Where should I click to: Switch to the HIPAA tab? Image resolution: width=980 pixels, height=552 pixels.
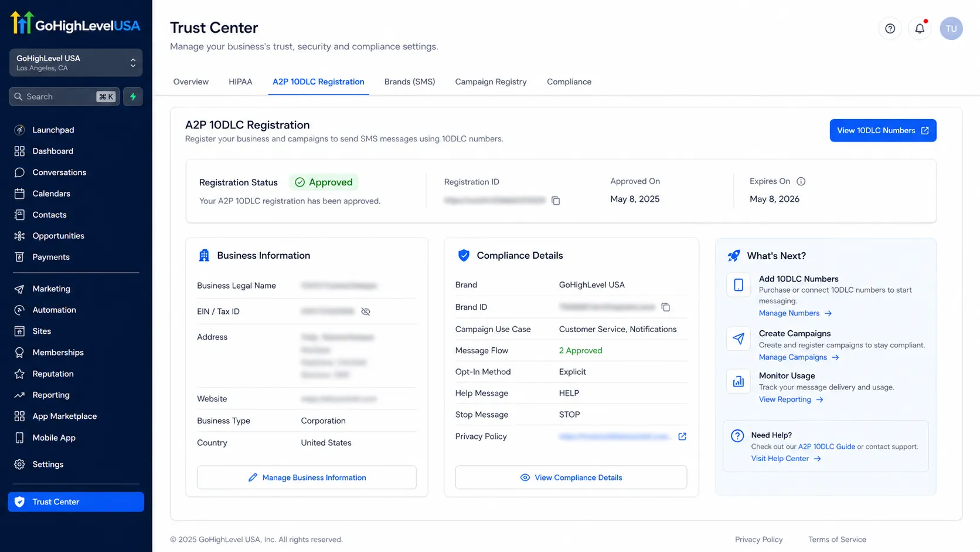240,82
